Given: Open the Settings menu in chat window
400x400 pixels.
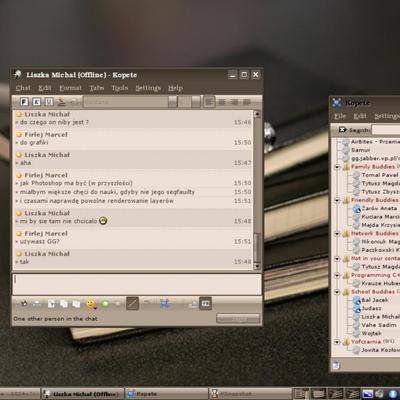Looking at the screenshot, I should pos(148,88).
